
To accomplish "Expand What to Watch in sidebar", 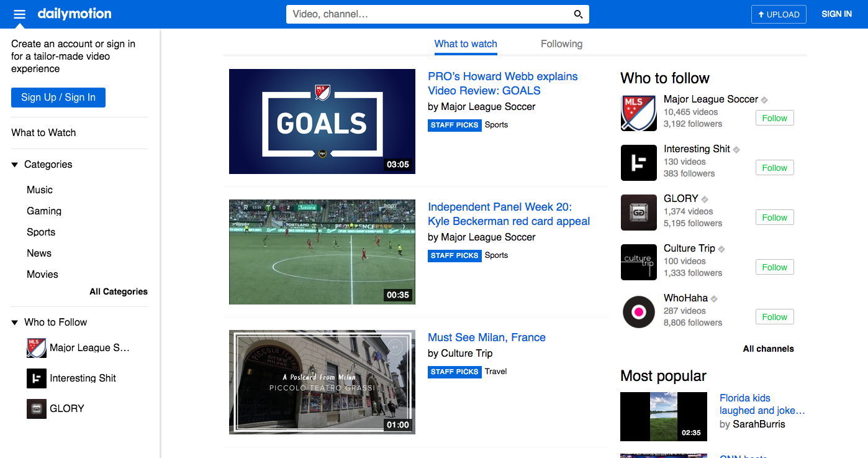I will coord(43,132).
